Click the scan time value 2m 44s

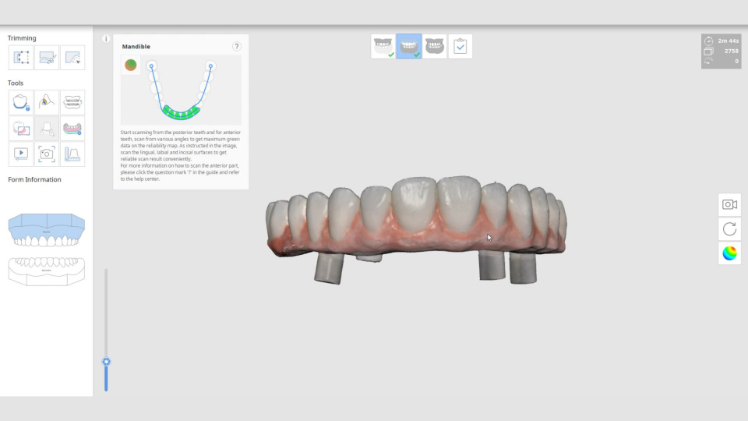click(728, 41)
